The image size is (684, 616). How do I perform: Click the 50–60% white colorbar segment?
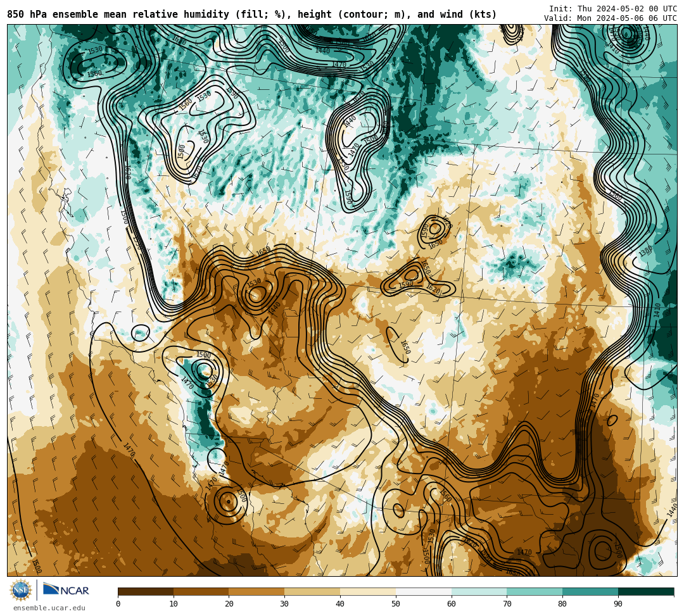tap(424, 591)
